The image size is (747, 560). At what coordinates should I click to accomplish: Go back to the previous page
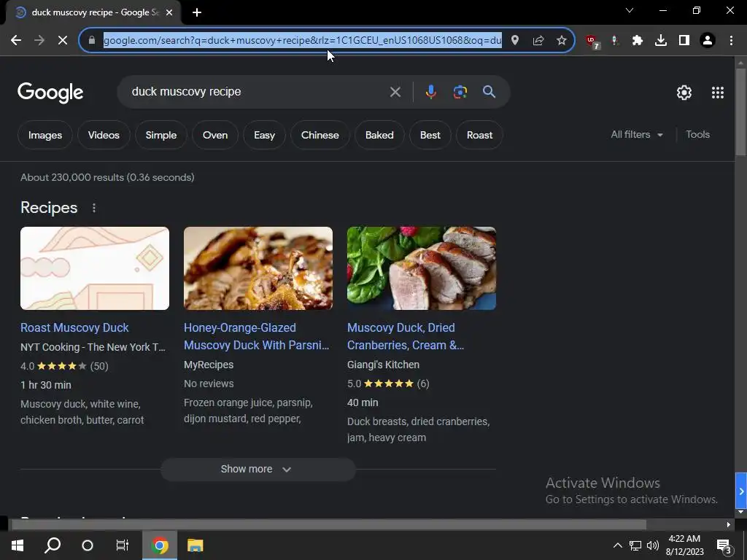16,41
